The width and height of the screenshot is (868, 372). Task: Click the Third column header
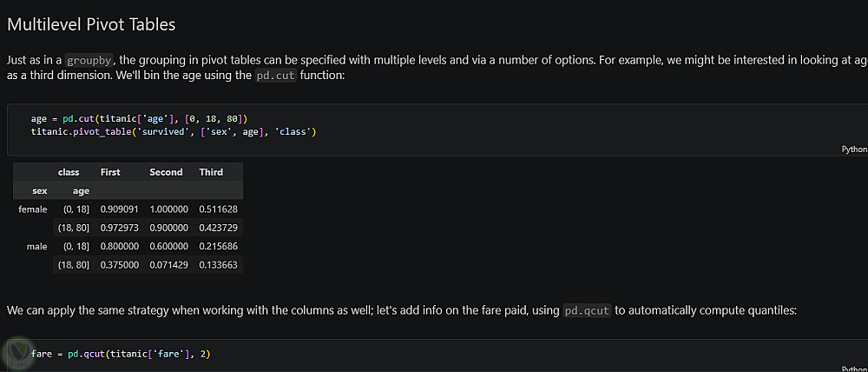pos(211,172)
